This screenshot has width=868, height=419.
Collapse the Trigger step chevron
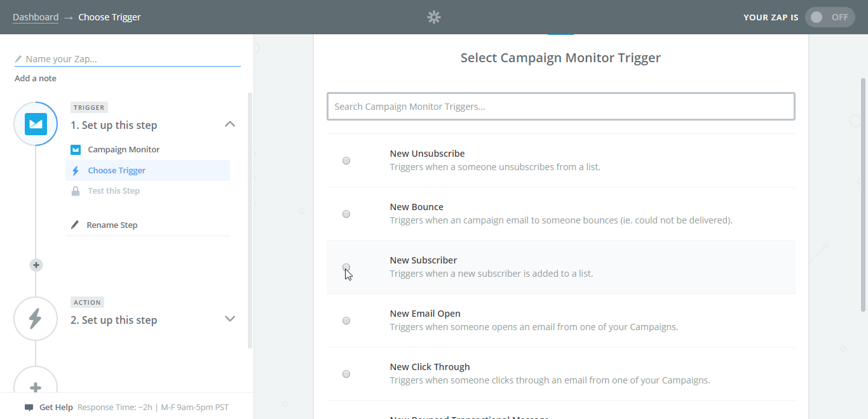[x=230, y=124]
